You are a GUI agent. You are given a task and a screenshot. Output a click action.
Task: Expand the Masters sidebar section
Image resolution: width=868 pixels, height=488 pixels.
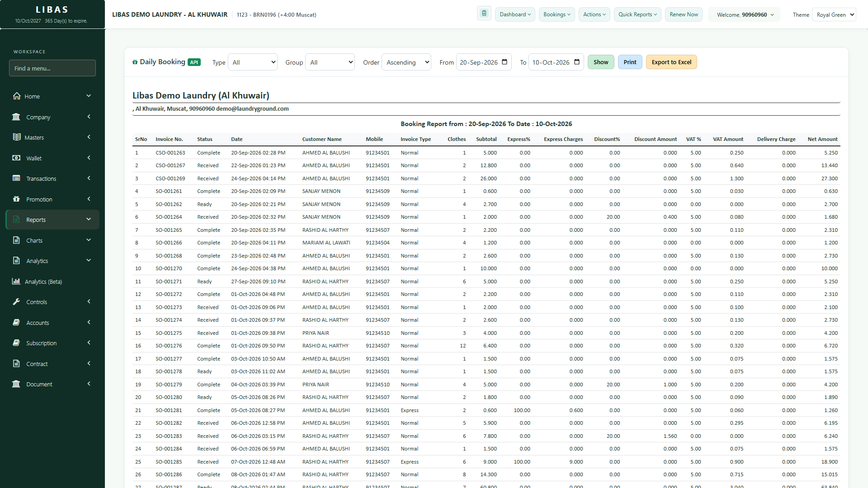click(x=52, y=137)
